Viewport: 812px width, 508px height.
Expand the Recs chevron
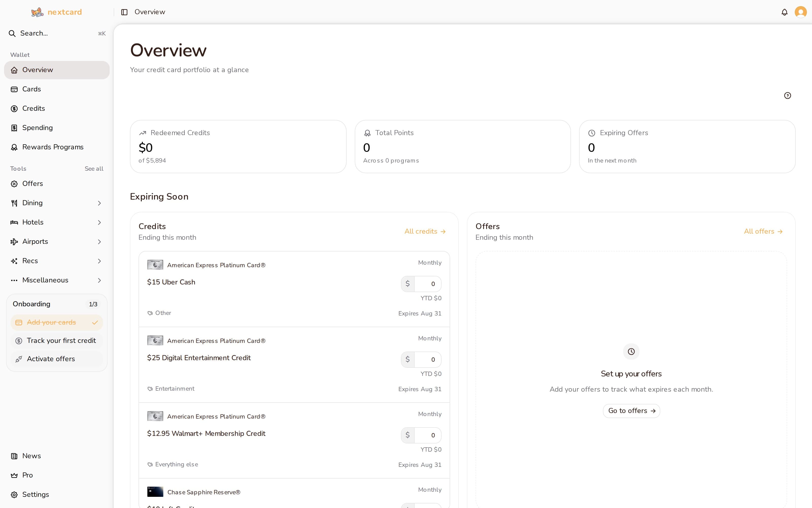coord(99,261)
